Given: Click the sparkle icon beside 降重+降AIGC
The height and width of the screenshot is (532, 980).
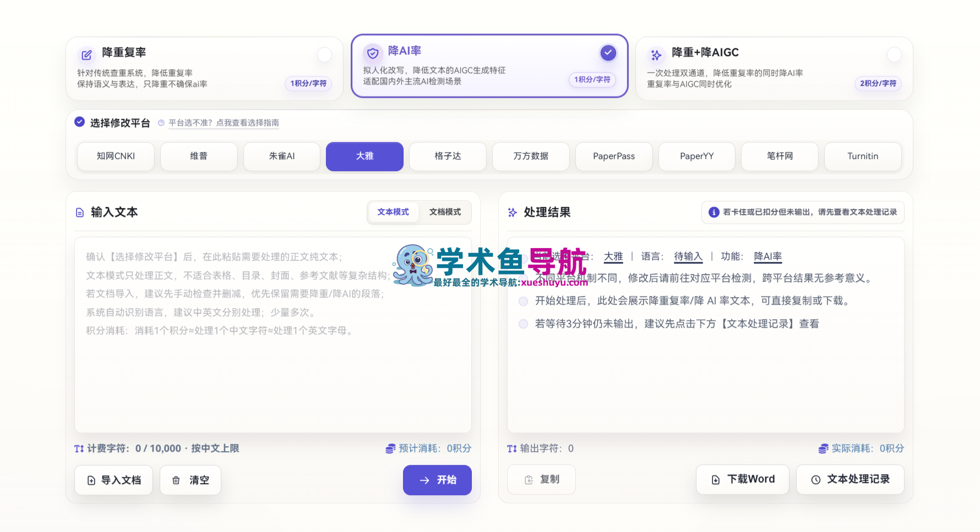Looking at the screenshot, I should [x=656, y=55].
